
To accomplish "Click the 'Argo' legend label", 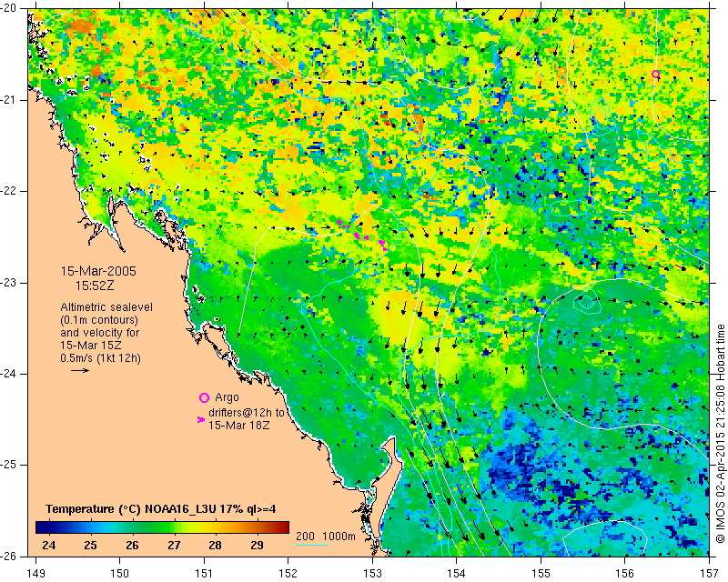I will pos(227,397).
